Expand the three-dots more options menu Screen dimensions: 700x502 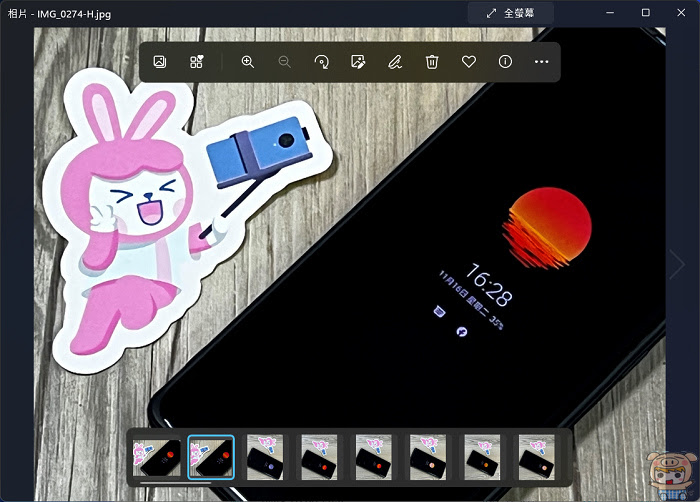tap(542, 62)
